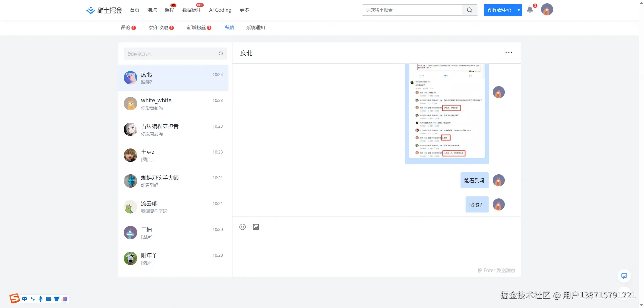
Task: Click the magnifier in the contact search field
Action: pyautogui.click(x=221, y=53)
